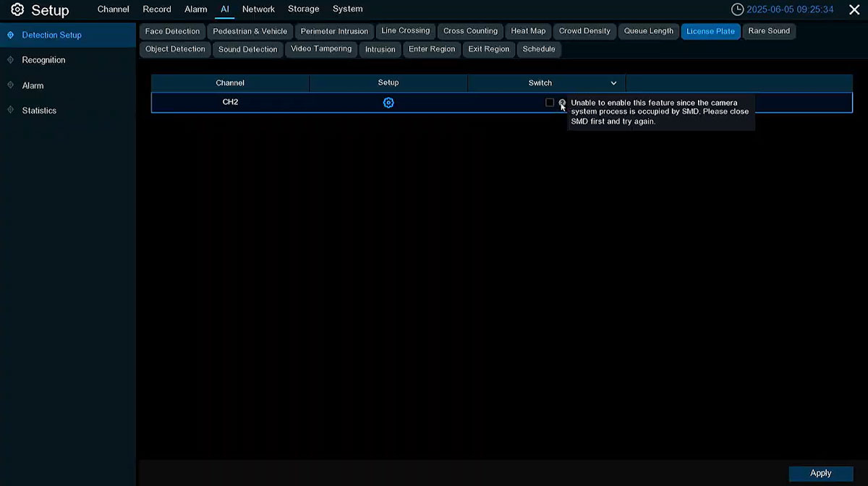Select the CH2 channel row
868x486 pixels.
(x=230, y=103)
